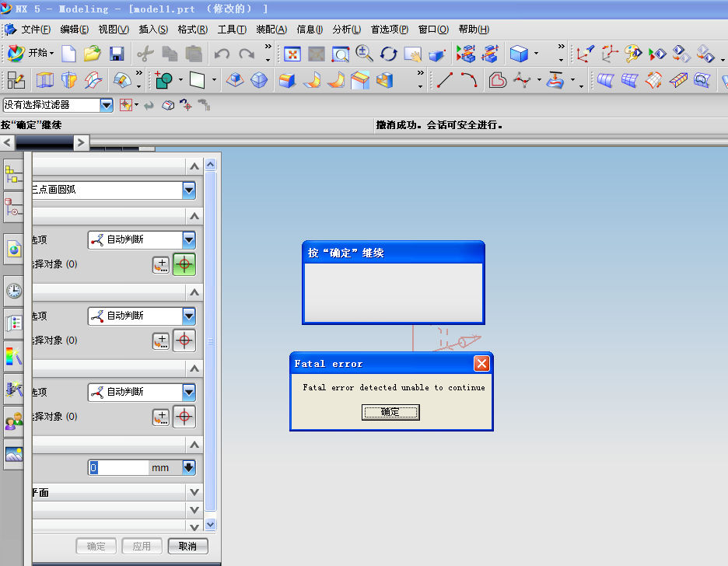Image resolution: width=728 pixels, height=566 pixels.
Task: Open the 首选项(P) menu
Action: pos(390,30)
